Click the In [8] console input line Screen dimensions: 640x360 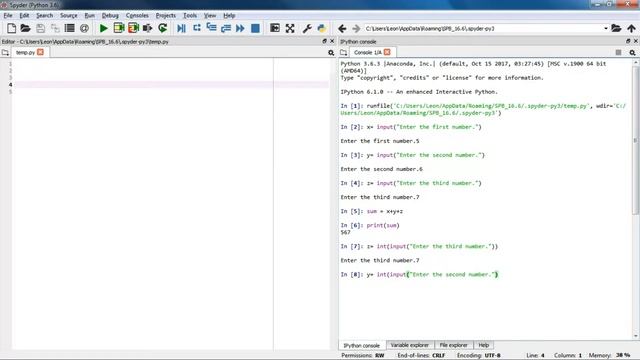419,275
